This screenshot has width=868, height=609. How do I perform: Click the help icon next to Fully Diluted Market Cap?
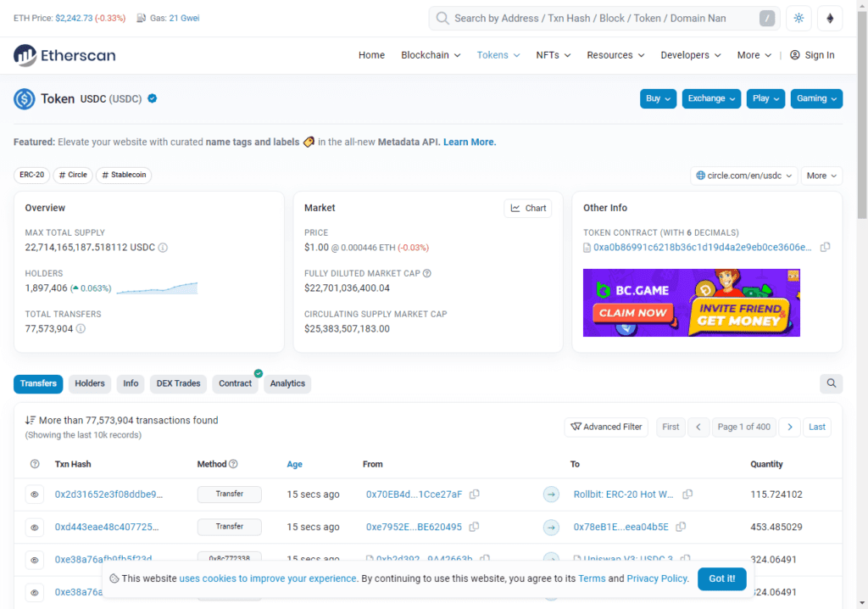pos(427,273)
